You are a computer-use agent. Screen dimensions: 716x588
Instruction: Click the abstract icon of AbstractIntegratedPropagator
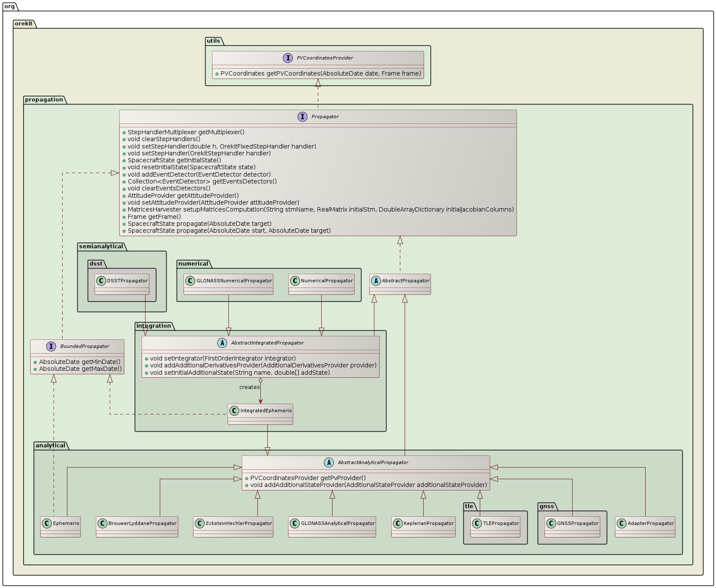pyautogui.click(x=222, y=343)
